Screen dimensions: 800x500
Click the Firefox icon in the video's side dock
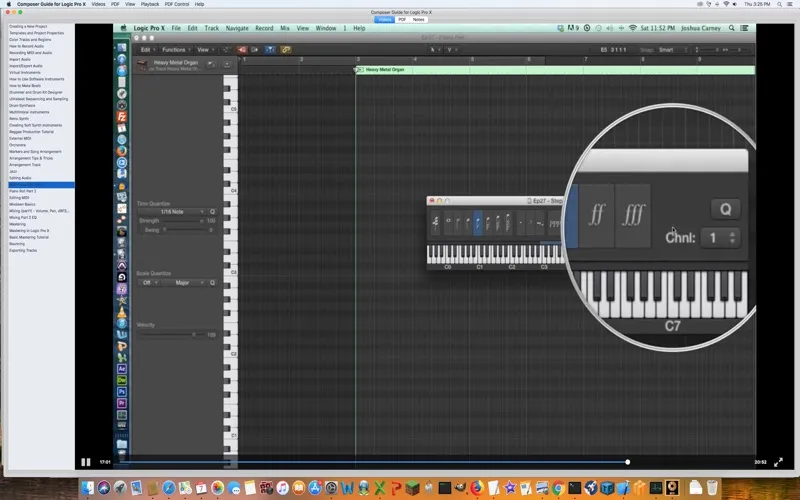121,151
